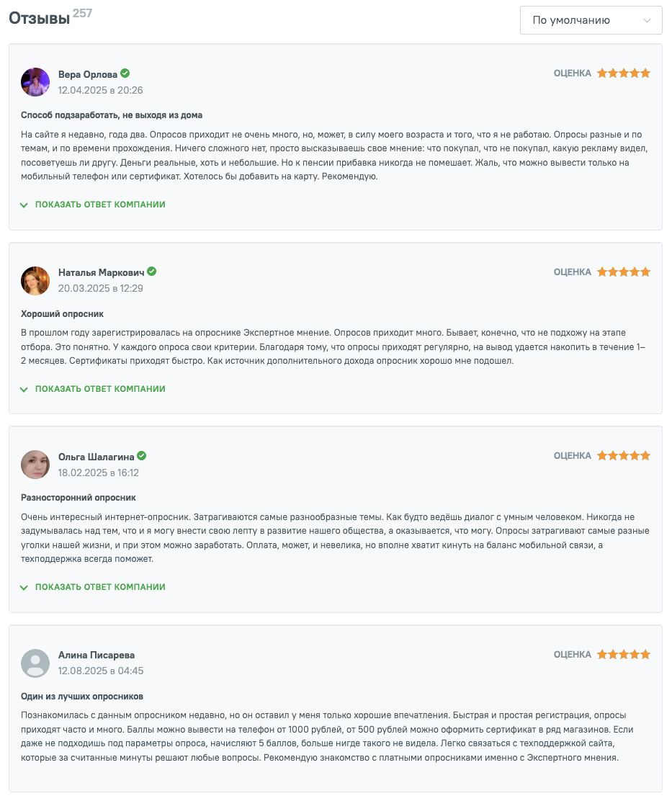Expand company answer under Ольга Шалагина's review
Screen dimensions: 672x801
click(x=100, y=587)
